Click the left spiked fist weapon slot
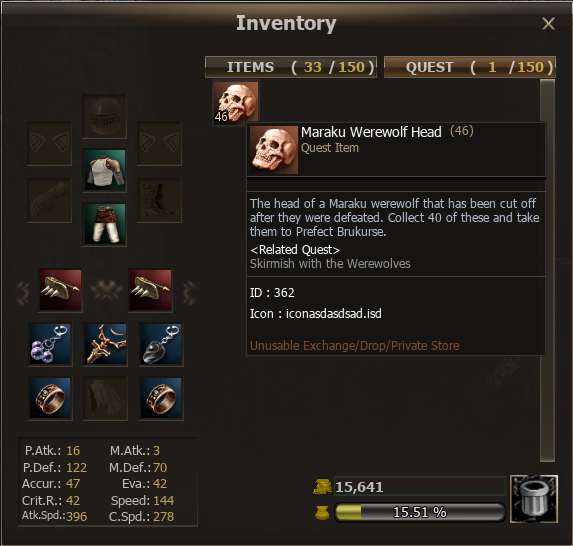This screenshot has height=546, width=573. [61, 290]
